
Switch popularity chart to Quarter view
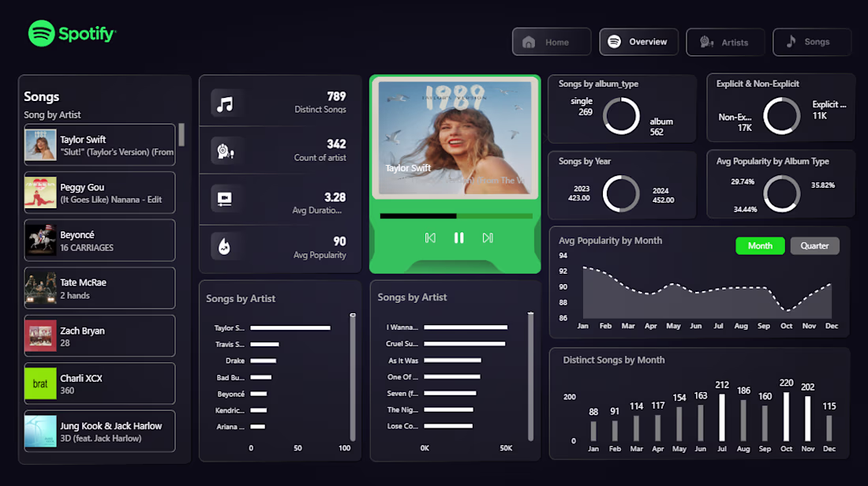point(814,246)
